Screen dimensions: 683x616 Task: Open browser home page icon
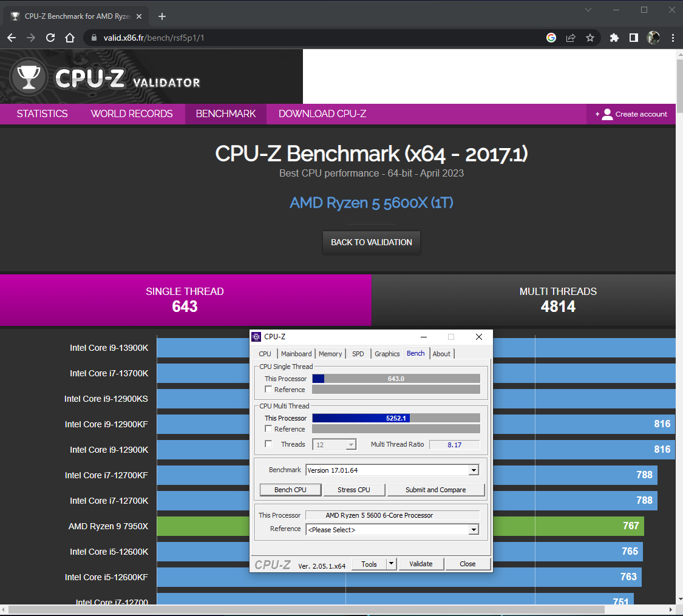[70, 38]
